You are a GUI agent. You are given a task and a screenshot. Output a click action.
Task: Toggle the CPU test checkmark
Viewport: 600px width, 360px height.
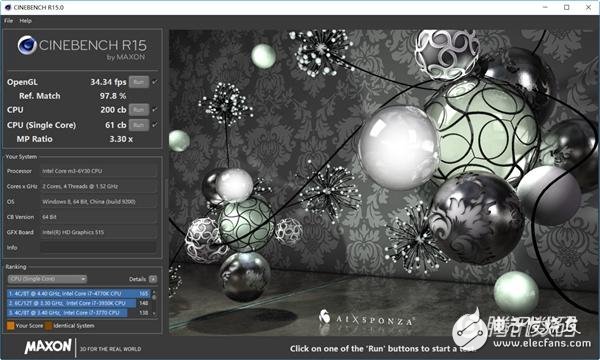pyautogui.click(x=155, y=109)
